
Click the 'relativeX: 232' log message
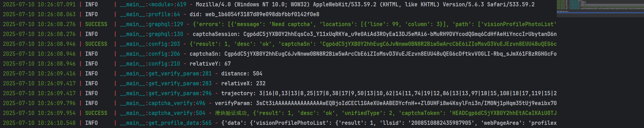[x=243, y=84]
